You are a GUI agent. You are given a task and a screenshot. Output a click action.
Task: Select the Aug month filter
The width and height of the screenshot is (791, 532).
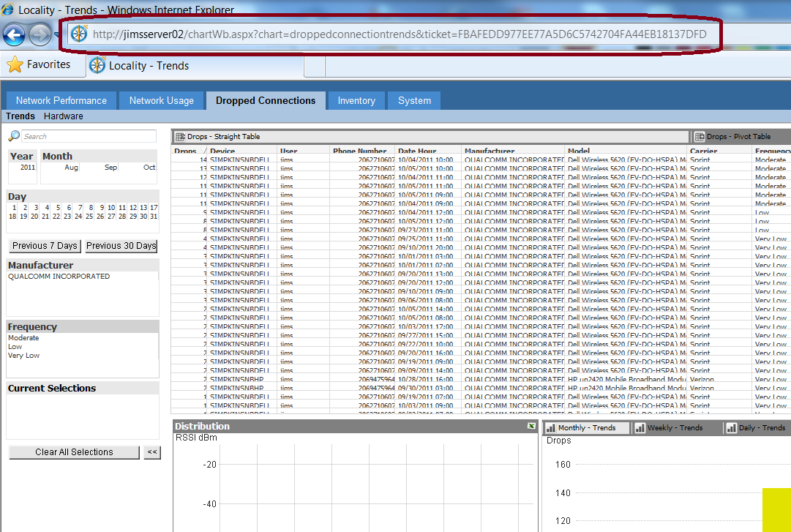71,167
